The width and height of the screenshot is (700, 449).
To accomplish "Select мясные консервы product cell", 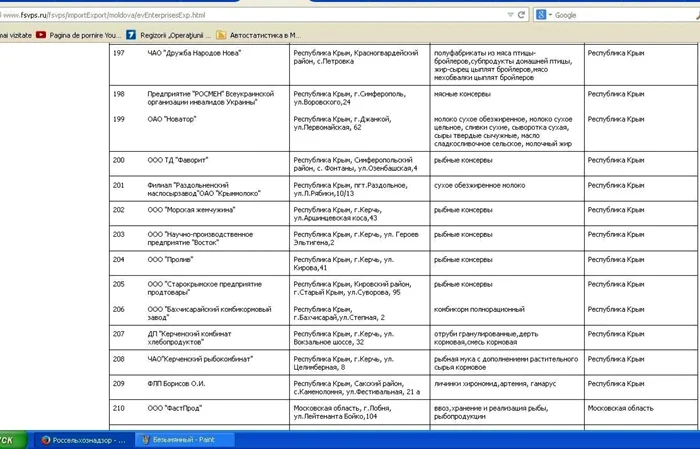I will 462,94.
